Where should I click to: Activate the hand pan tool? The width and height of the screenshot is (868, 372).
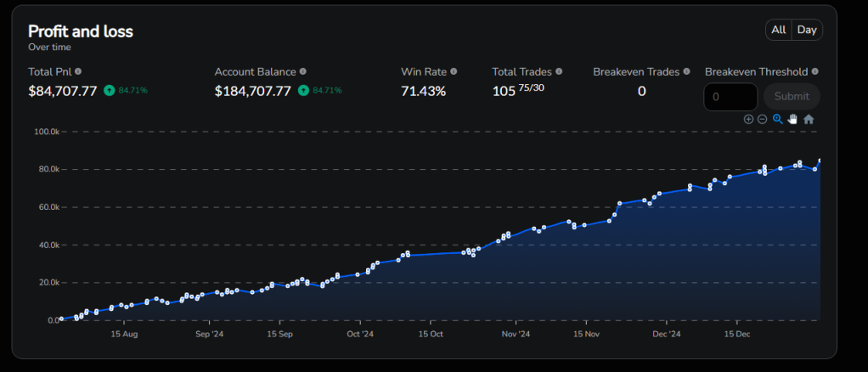point(792,119)
